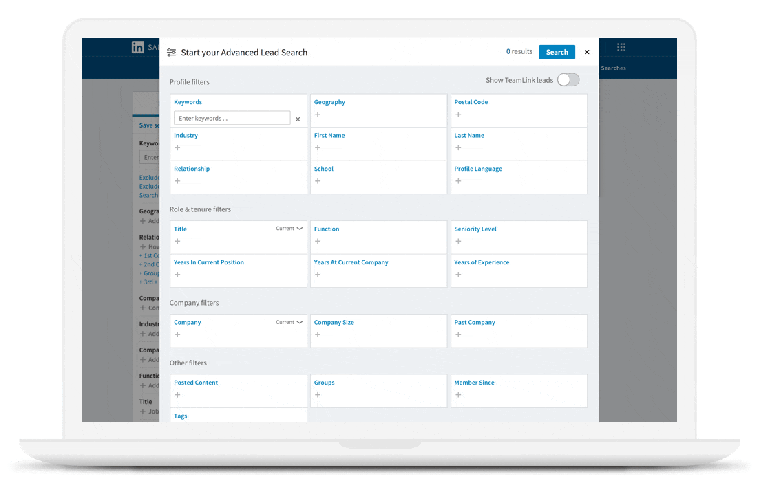The height and width of the screenshot is (495, 760).
Task: Add Years of Experience filter plus icon
Action: (x=458, y=275)
